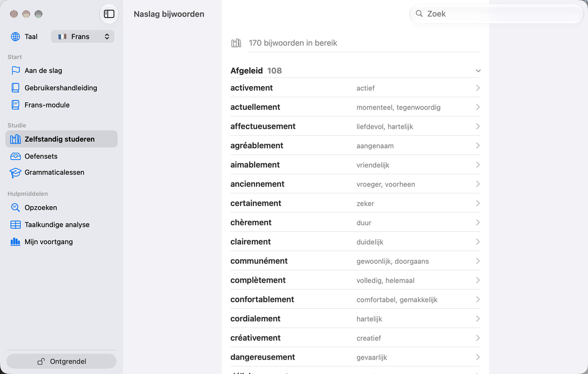588x374 pixels.
Task: Unlock with the Ontgrendel button
Action: [61, 361]
